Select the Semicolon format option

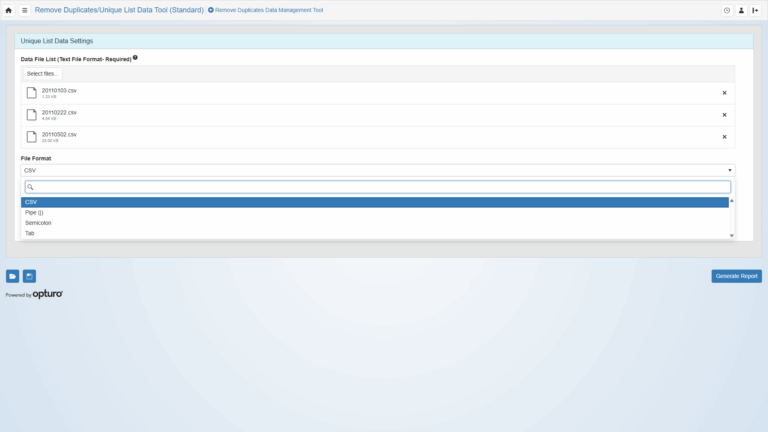[375, 223]
